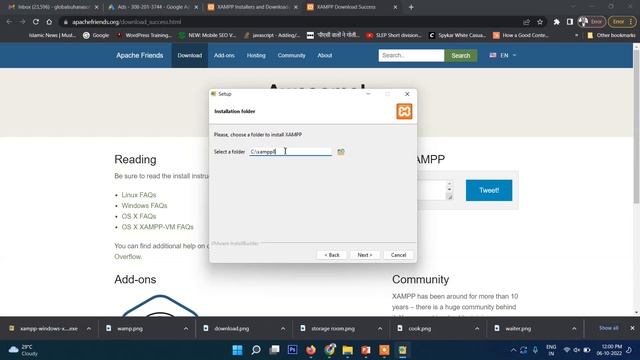Close the XAMPP Download Success tab
The width and height of the screenshot is (640, 360).
coord(395,7)
